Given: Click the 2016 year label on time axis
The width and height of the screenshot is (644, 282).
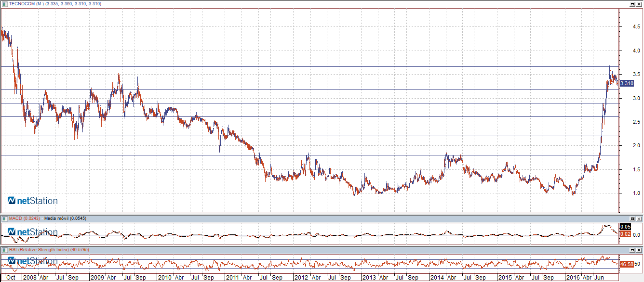Looking at the screenshot, I should click(x=573, y=278).
